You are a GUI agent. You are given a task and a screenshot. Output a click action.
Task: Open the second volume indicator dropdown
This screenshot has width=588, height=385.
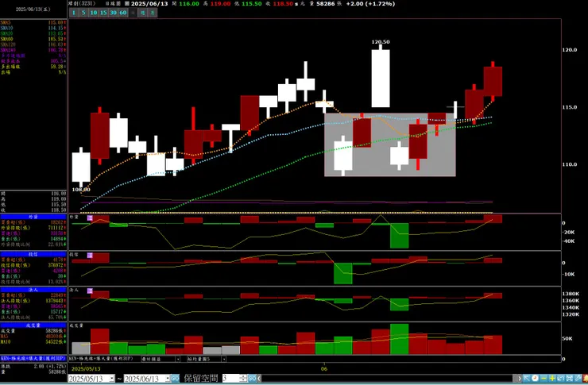pyautogui.click(x=223, y=359)
